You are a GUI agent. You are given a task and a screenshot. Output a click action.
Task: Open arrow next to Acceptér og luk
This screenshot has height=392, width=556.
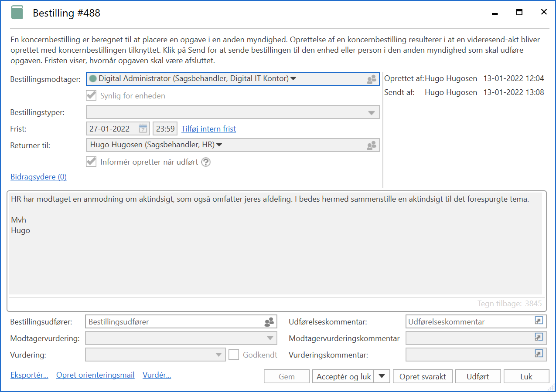click(x=382, y=376)
